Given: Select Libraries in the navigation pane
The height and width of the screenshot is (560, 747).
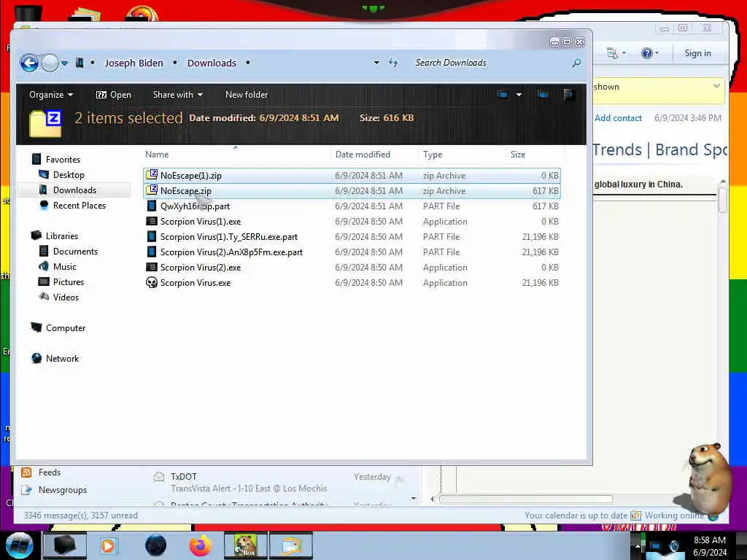Looking at the screenshot, I should (x=62, y=236).
